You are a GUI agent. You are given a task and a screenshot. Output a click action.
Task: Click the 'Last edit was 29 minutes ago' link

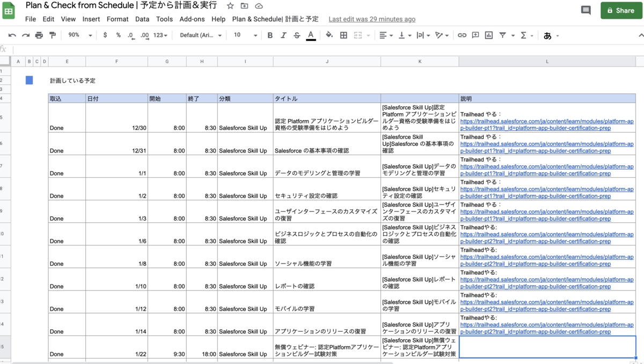(371, 19)
